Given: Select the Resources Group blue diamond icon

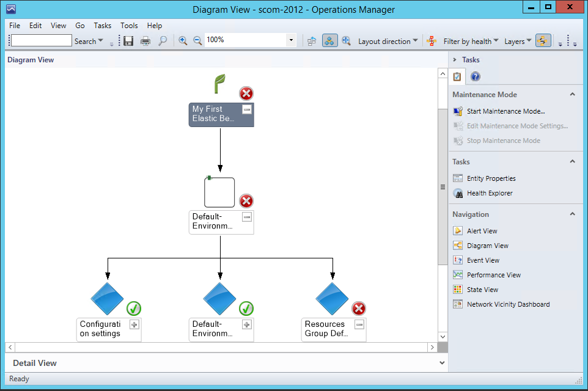Looking at the screenshot, I should click(x=332, y=299).
